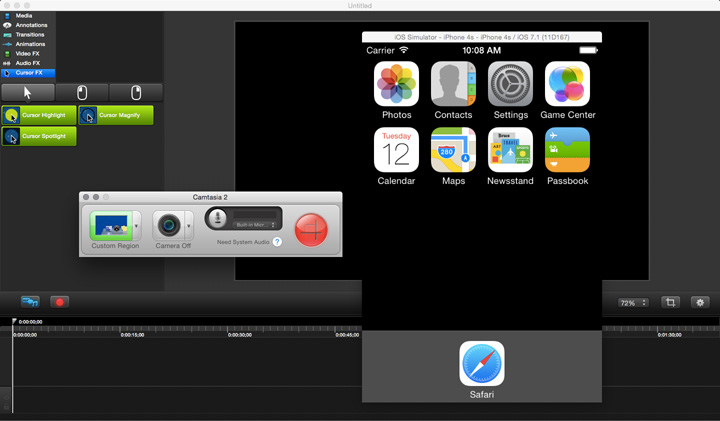Start recording with the big red button

(311, 230)
